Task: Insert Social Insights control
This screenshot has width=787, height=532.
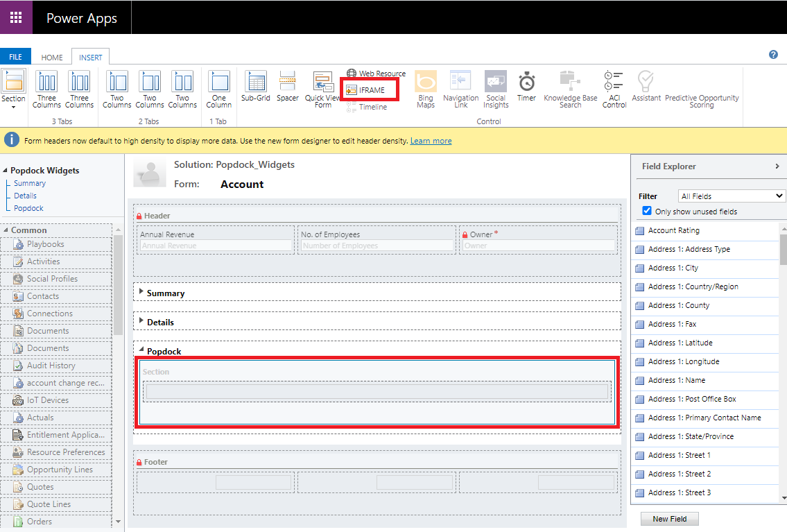Action: (x=496, y=89)
